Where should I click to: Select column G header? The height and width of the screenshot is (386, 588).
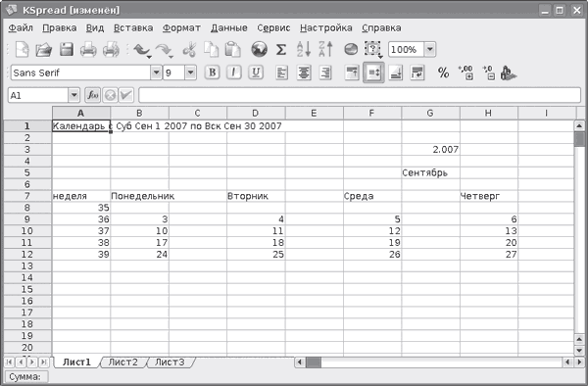tap(430, 113)
